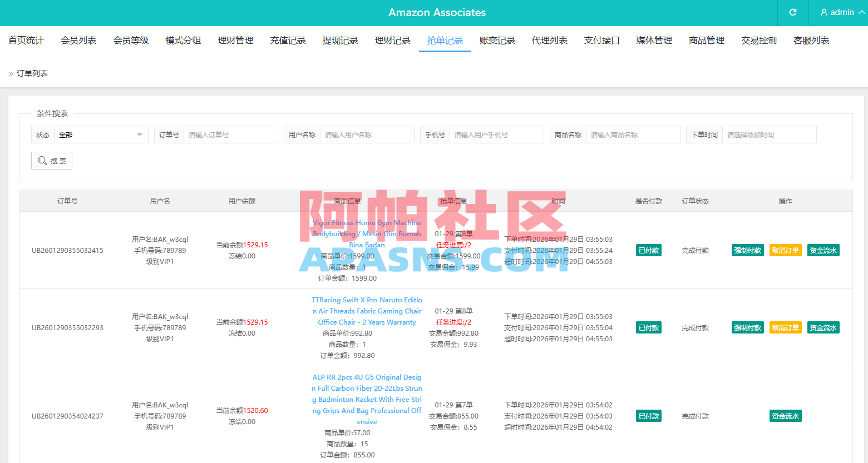Click 取消订单 for order UB2601290355032293
This screenshot has height=463, width=868.
click(x=785, y=327)
